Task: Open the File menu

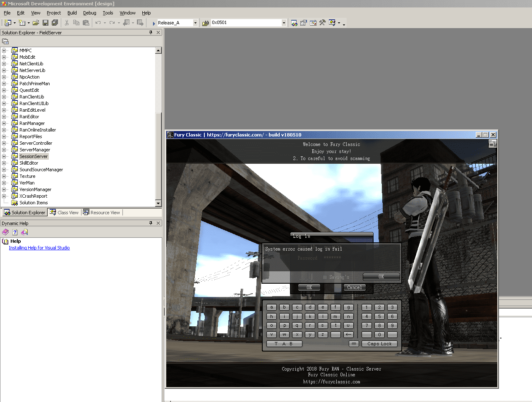Action: [x=7, y=13]
